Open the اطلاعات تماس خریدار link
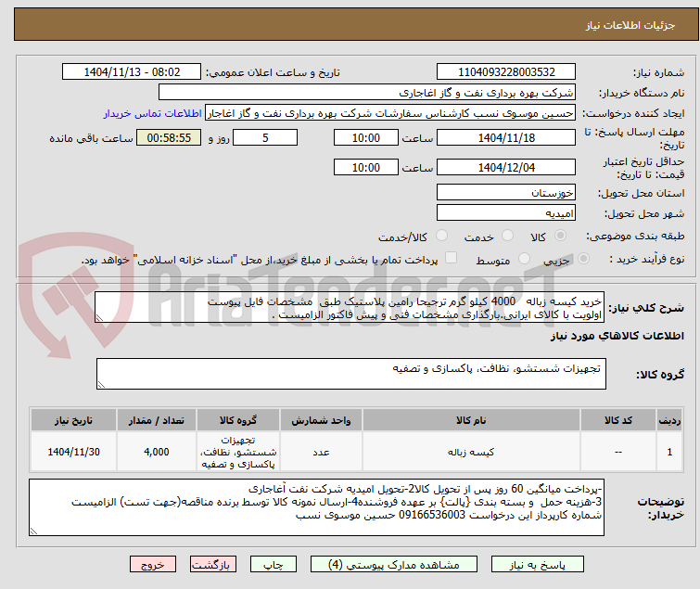This screenshot has height=589, width=700. coord(153,113)
